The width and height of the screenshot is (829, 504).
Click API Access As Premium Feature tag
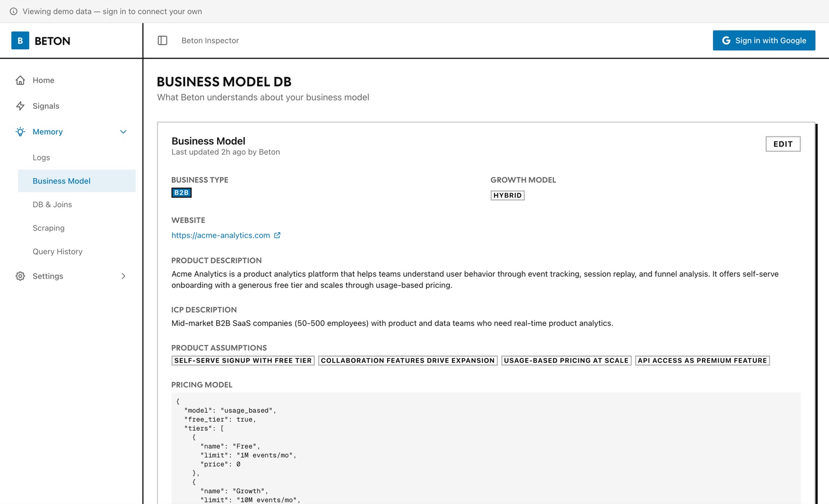click(702, 361)
